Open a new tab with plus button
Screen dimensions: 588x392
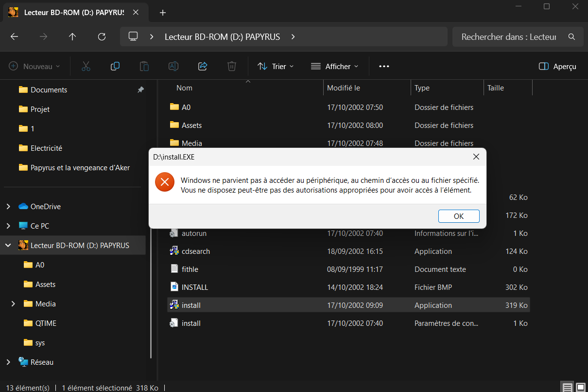coord(163,13)
